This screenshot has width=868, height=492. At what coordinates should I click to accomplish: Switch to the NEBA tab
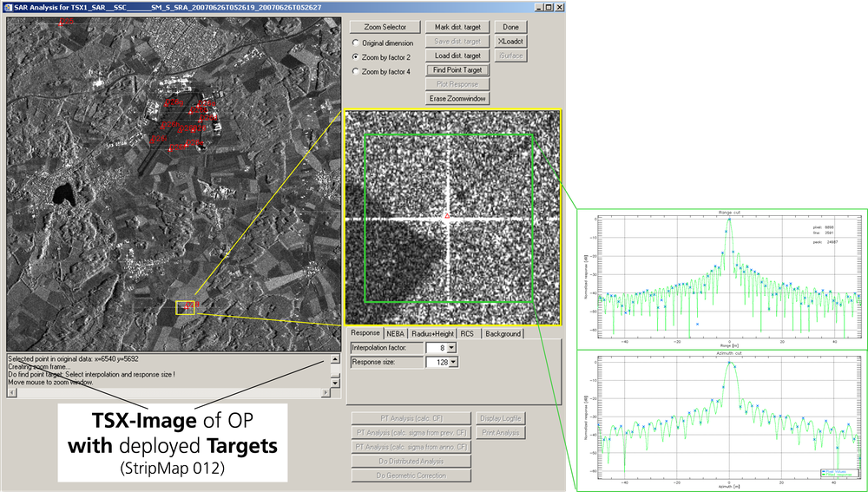(396, 333)
